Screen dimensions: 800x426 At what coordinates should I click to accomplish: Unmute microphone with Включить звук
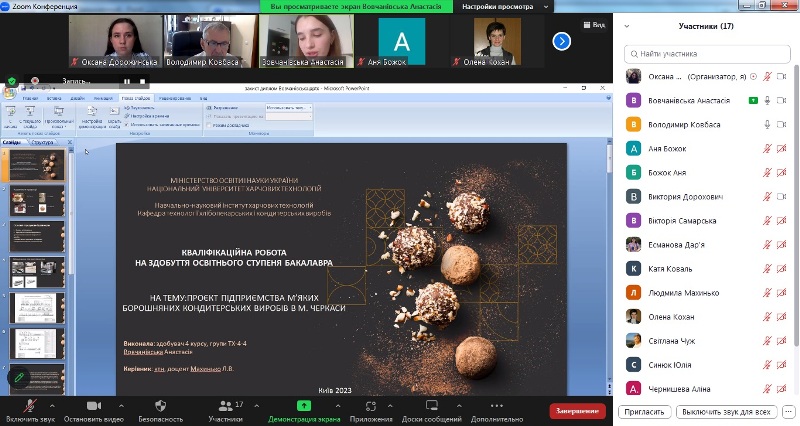click(x=30, y=411)
